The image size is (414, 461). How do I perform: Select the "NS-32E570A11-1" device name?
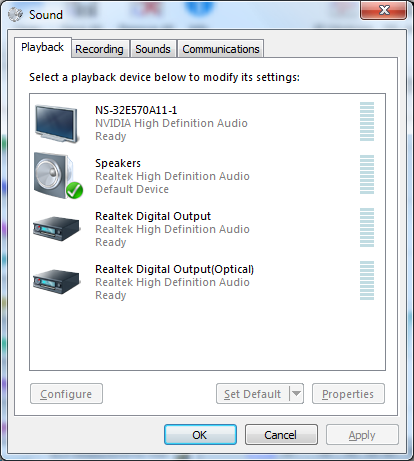pyautogui.click(x=136, y=110)
